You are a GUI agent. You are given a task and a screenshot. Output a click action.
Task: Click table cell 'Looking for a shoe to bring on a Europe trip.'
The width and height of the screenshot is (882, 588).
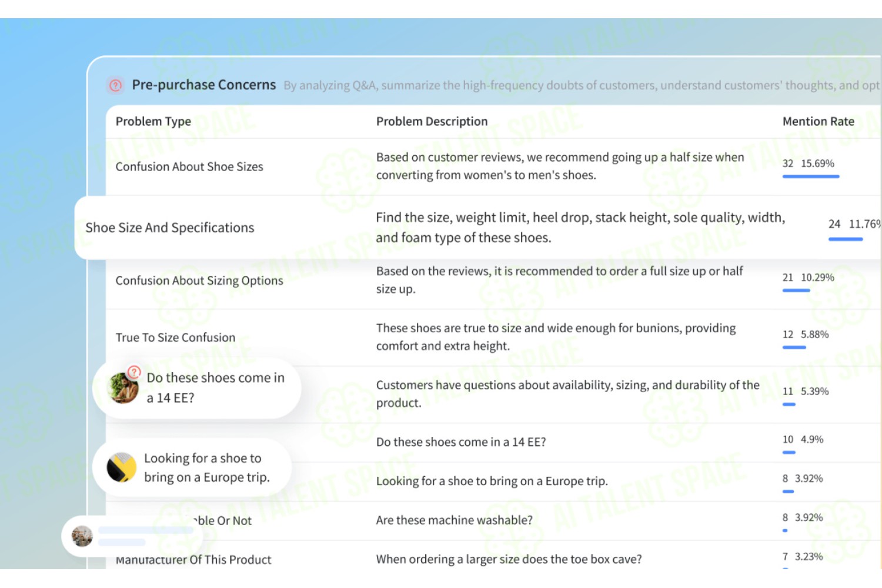coord(492,481)
